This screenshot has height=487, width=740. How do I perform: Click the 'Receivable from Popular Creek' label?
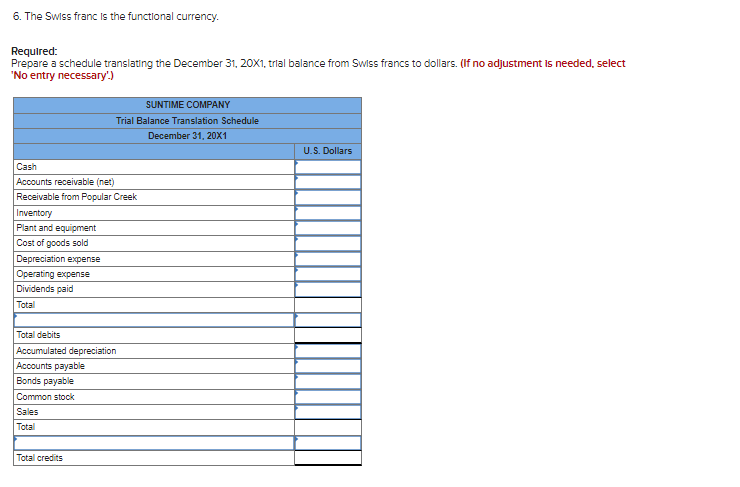76,197
